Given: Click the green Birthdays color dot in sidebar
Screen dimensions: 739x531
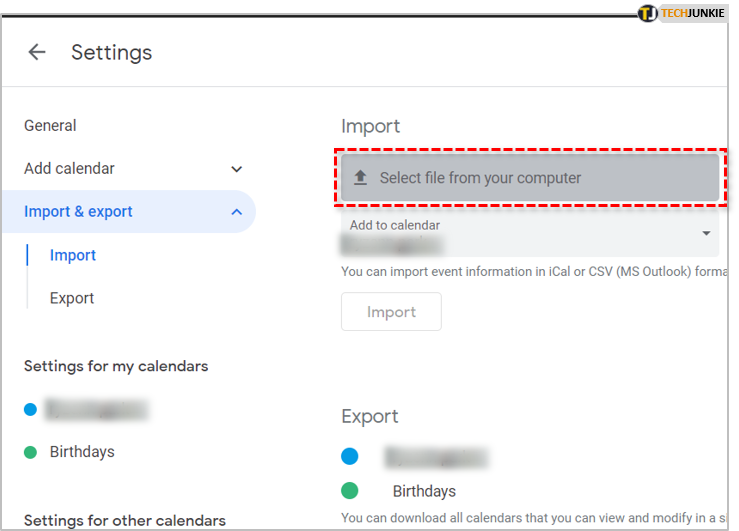Looking at the screenshot, I should click(30, 452).
